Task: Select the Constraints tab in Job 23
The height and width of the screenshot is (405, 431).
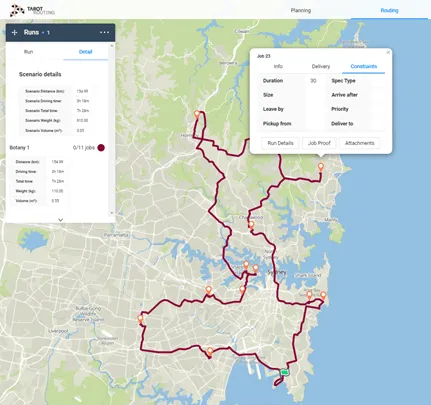Action: tap(364, 66)
